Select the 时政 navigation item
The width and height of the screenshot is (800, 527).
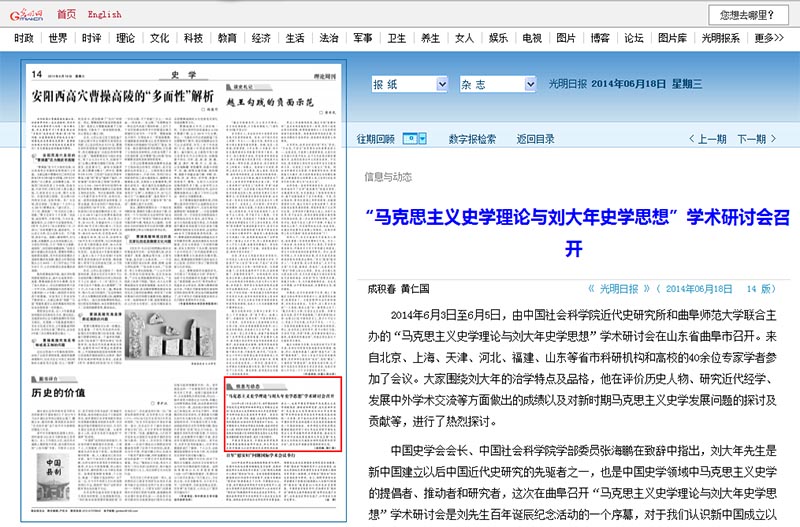tap(24, 38)
